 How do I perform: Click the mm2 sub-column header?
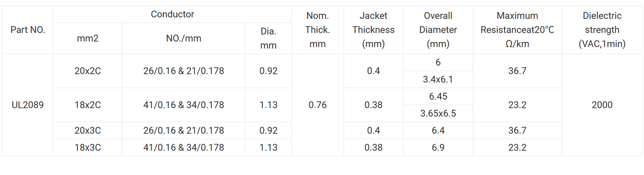(x=87, y=38)
